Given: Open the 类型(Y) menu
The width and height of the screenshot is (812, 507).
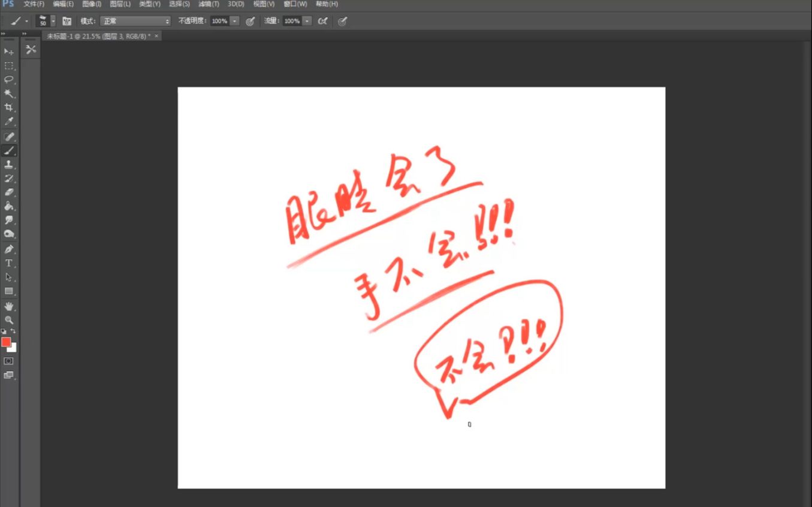Looking at the screenshot, I should (150, 4).
